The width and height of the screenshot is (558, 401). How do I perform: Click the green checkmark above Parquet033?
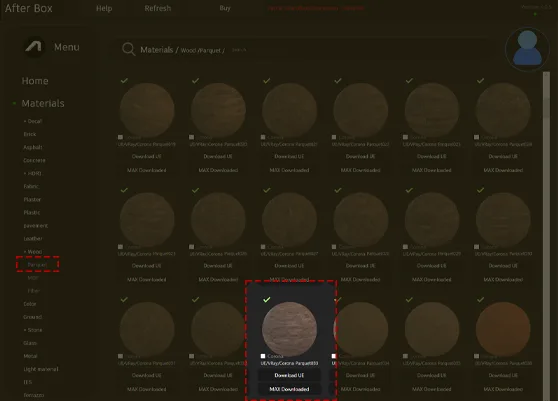[x=267, y=300]
